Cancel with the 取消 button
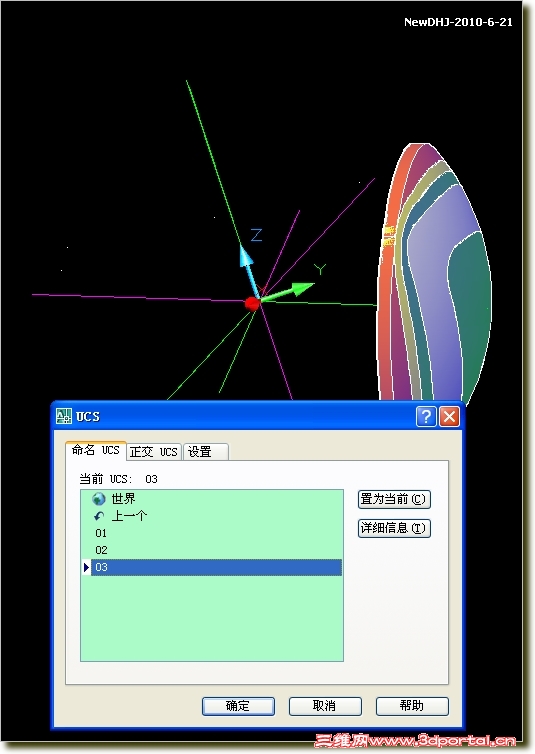The image size is (535, 754). (x=325, y=706)
